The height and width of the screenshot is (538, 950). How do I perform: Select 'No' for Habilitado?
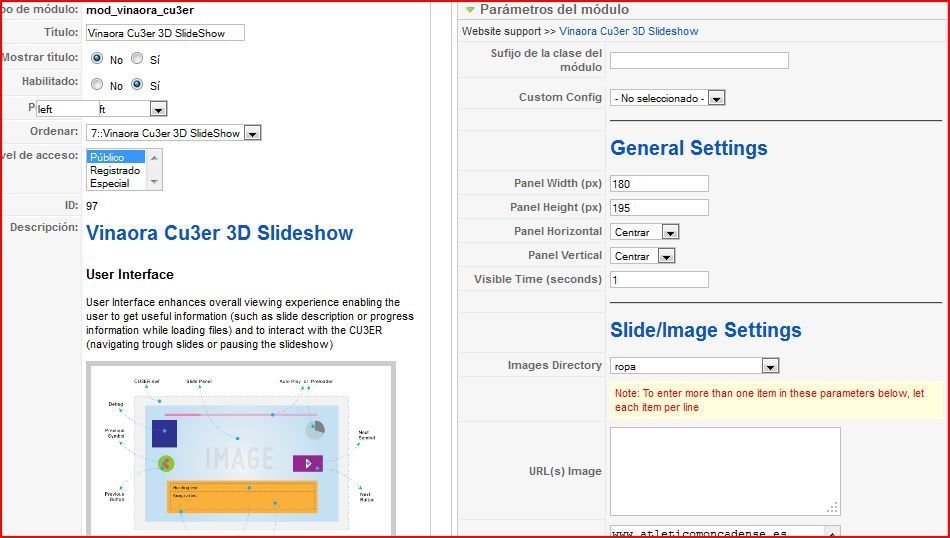[97, 84]
